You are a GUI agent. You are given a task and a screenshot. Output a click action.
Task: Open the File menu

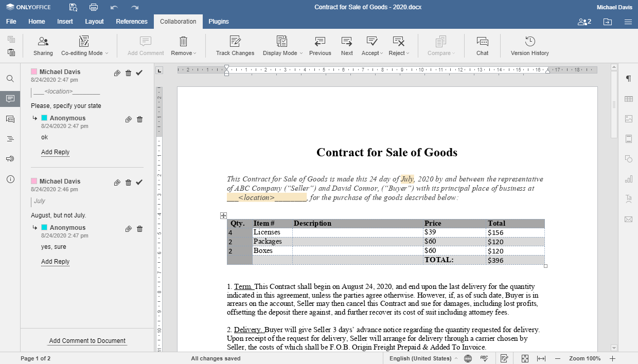pos(11,22)
